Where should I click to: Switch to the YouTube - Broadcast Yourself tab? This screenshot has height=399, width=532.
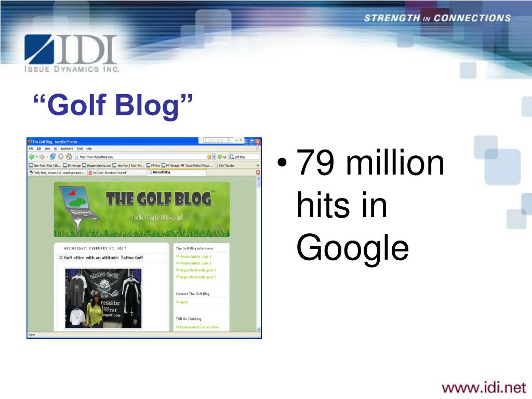coord(117,172)
